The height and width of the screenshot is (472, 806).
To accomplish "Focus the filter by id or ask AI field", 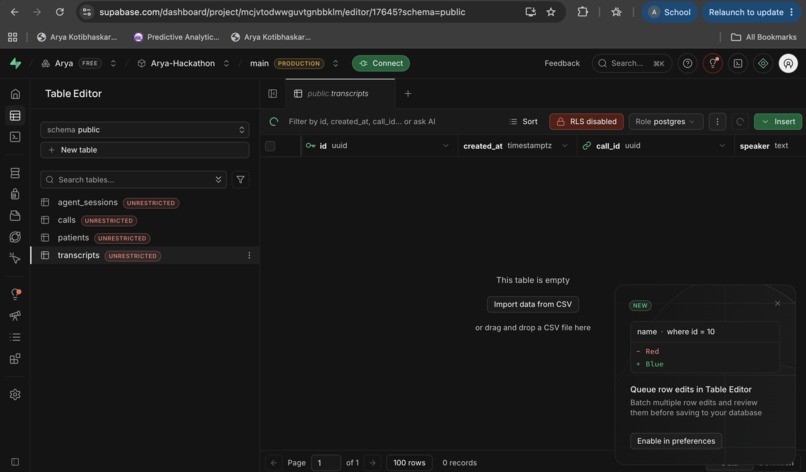I will [361, 121].
